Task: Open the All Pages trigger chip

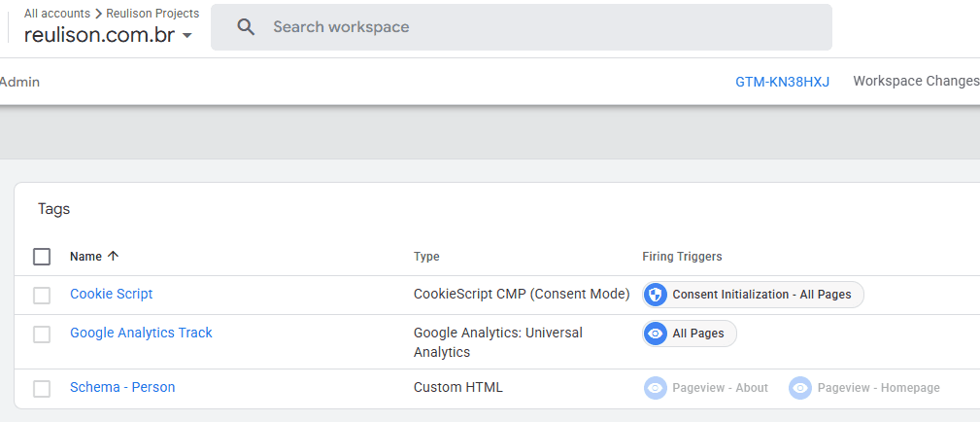Action: click(x=690, y=334)
